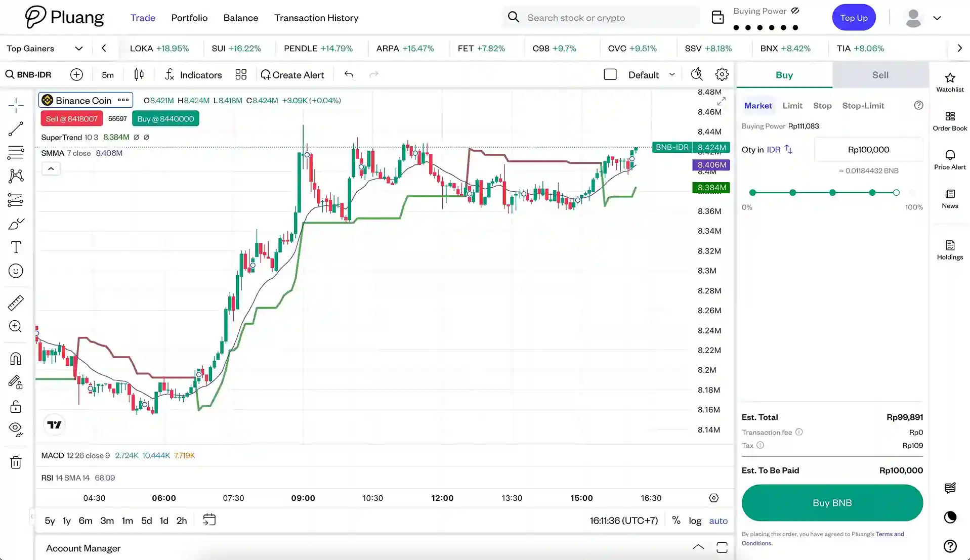The height and width of the screenshot is (560, 970).
Task: Focus the search stock or crypto field
Action: [x=602, y=18]
